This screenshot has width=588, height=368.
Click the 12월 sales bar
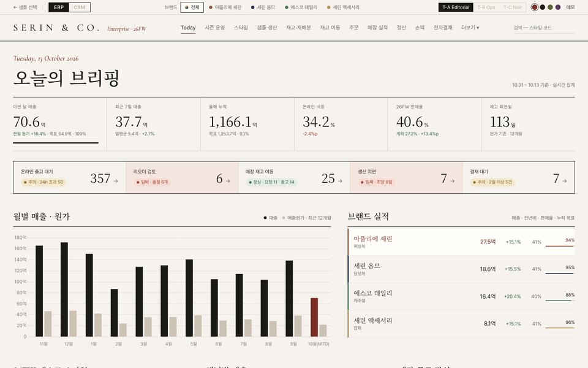64,289
